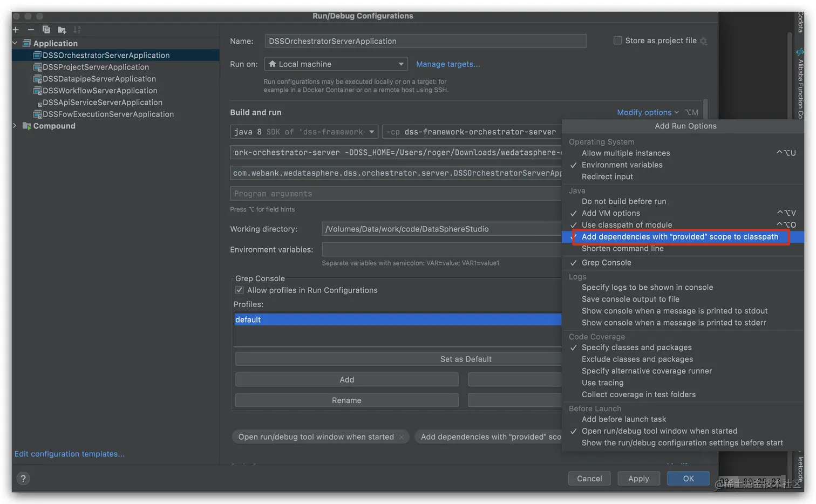Click Application folder icon in tree
Viewport: 816px width, 504px height.
tap(27, 43)
